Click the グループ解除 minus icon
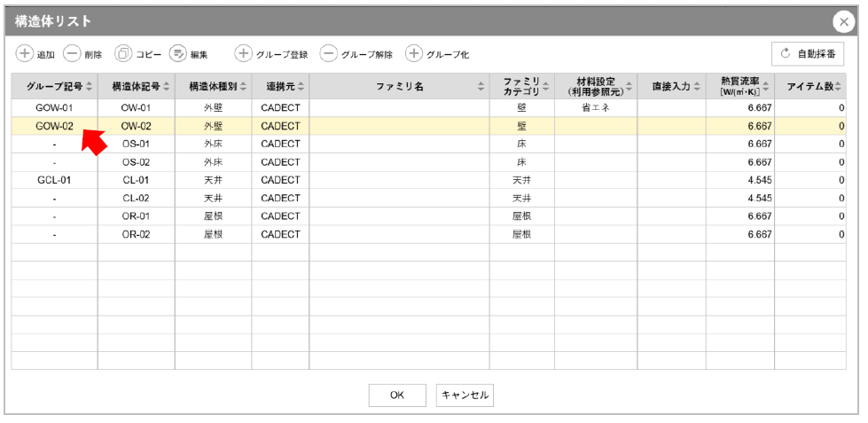The height and width of the screenshot is (423, 868). pyautogui.click(x=328, y=54)
